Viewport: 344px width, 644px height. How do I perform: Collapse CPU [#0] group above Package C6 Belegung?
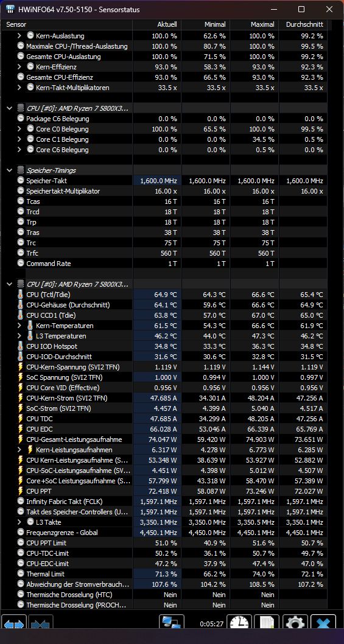click(x=10, y=108)
